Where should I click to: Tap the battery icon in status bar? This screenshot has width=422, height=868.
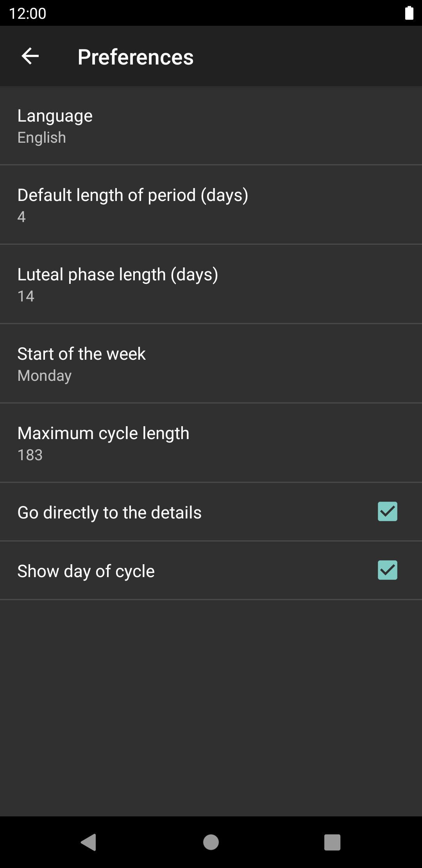click(x=409, y=13)
